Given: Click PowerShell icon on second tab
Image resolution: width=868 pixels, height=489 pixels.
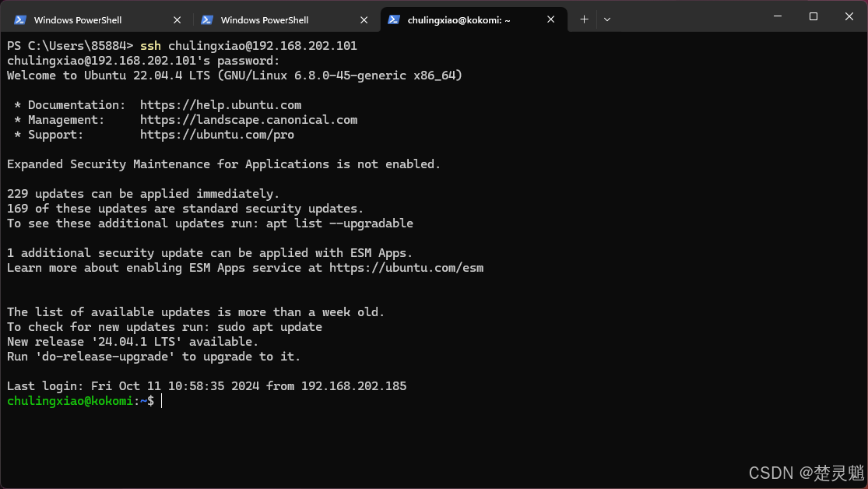Looking at the screenshot, I should click(207, 20).
